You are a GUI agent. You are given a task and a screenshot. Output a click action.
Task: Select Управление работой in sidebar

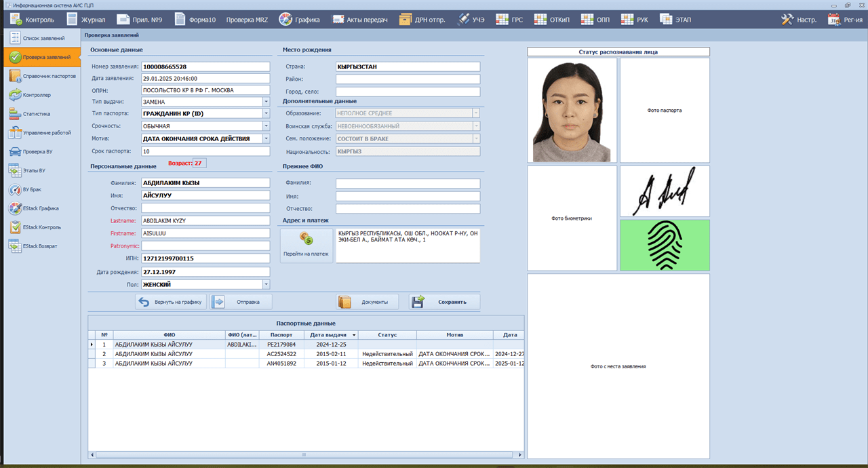(x=41, y=133)
